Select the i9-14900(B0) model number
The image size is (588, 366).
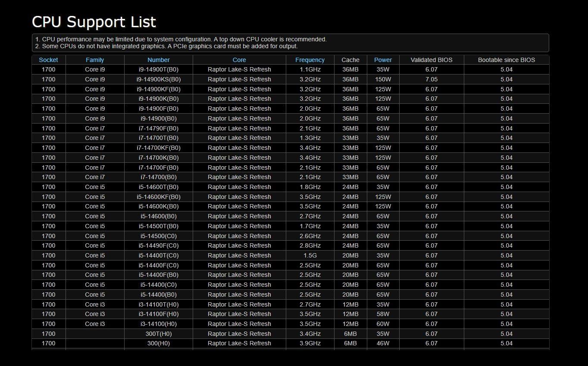pyautogui.click(x=159, y=118)
